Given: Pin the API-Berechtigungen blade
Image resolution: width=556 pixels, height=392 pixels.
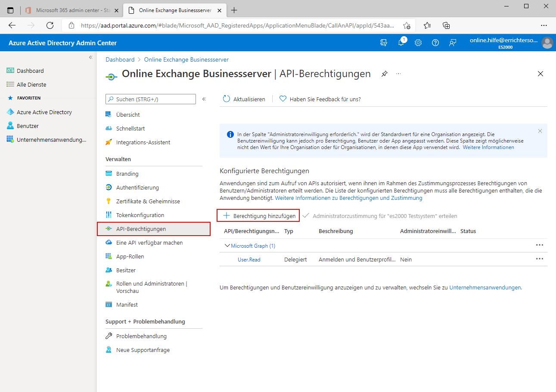Looking at the screenshot, I should pos(384,74).
